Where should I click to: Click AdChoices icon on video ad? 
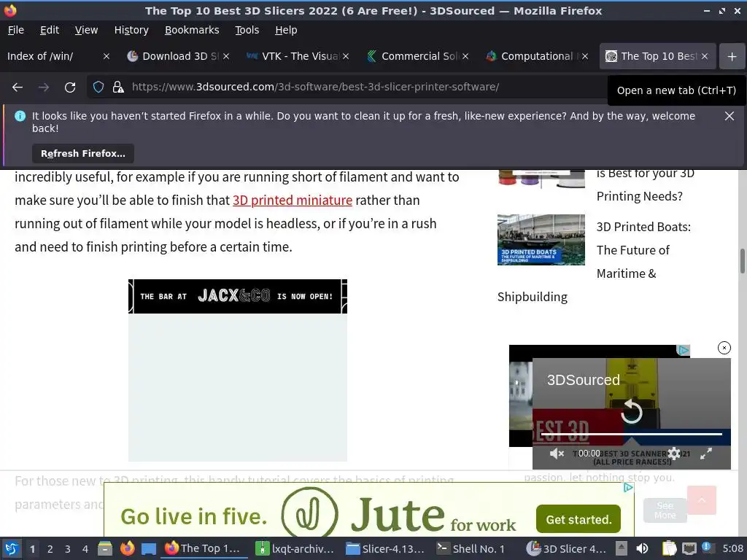pos(684,351)
